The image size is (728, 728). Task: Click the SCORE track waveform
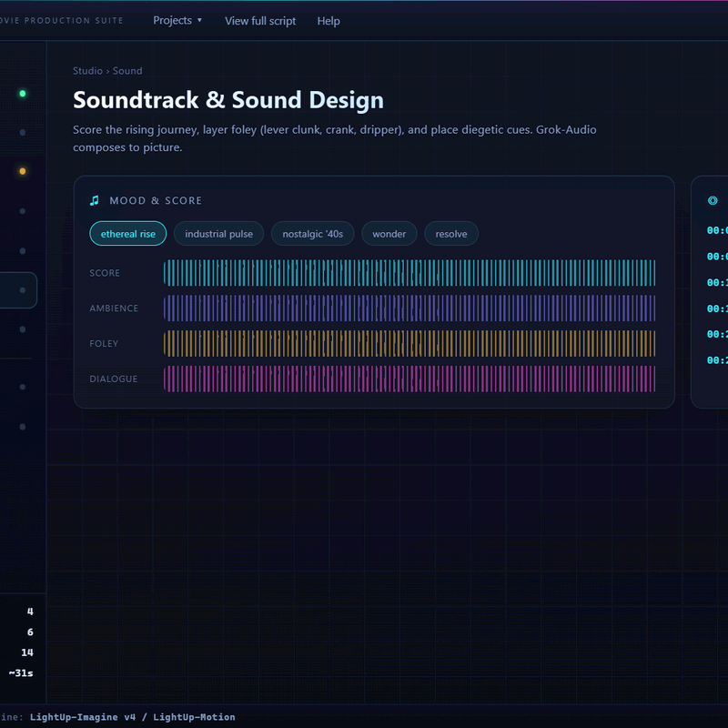409,273
